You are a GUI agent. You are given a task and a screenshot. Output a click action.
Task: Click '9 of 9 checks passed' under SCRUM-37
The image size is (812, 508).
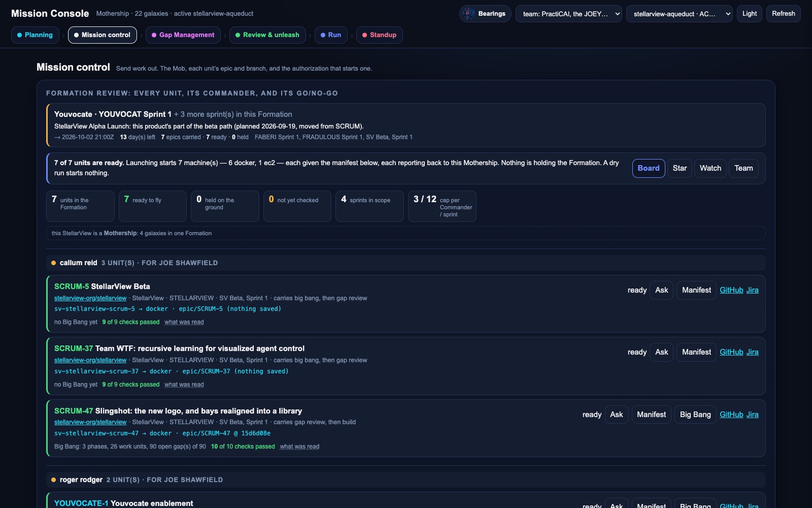(131, 385)
